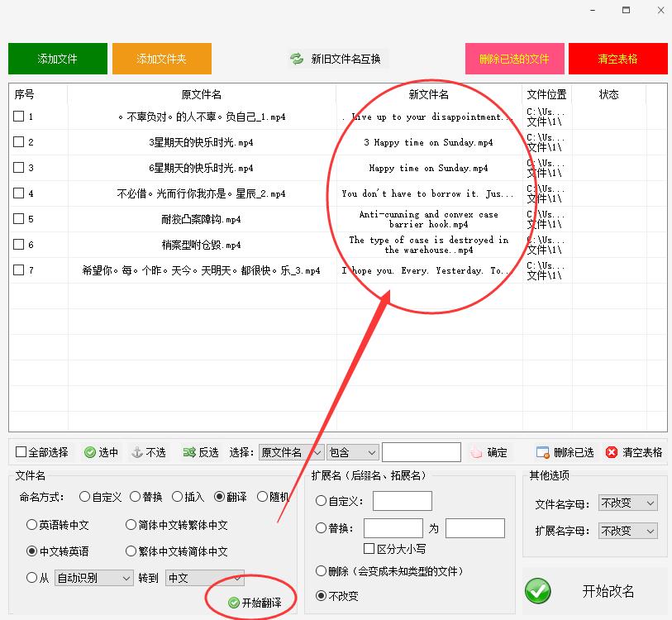Click the red 清空表格 X icon

point(610,452)
